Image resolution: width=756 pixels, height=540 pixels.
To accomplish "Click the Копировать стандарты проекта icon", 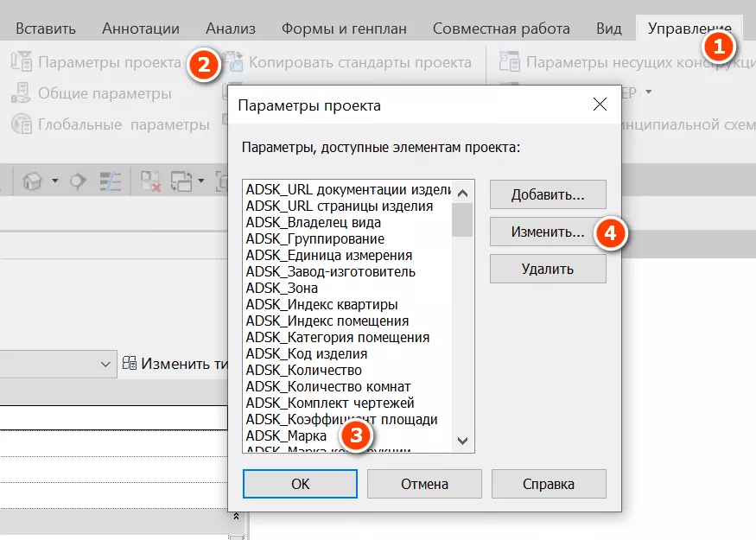I will coord(233,62).
